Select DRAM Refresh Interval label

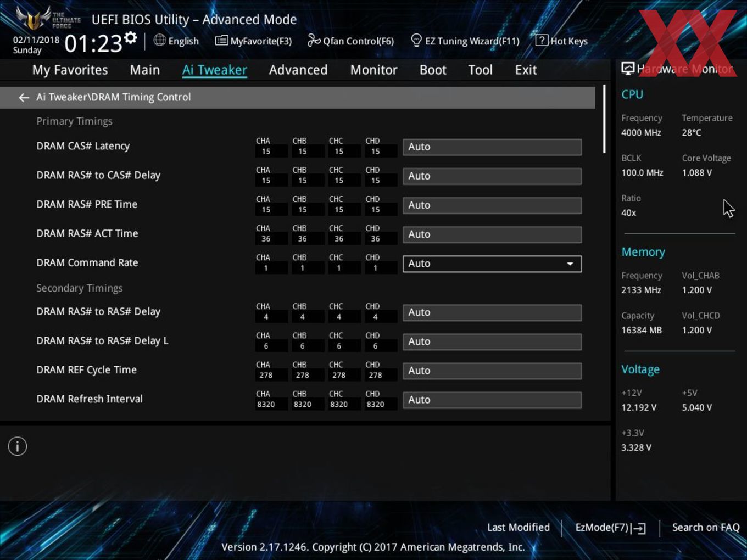click(x=90, y=399)
